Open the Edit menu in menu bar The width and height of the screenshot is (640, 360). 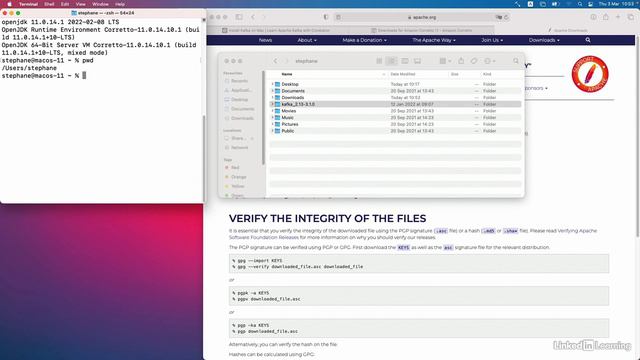(x=65, y=4)
